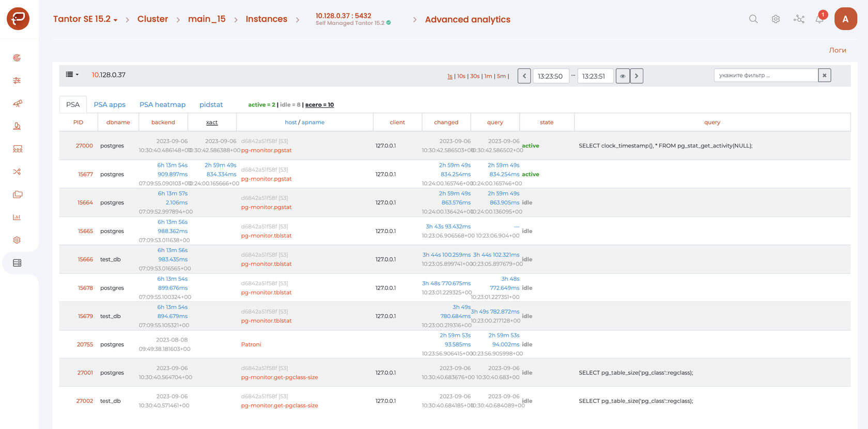Go to previous time interval arrow
Viewport: 868px width, 429px height.
pos(524,76)
